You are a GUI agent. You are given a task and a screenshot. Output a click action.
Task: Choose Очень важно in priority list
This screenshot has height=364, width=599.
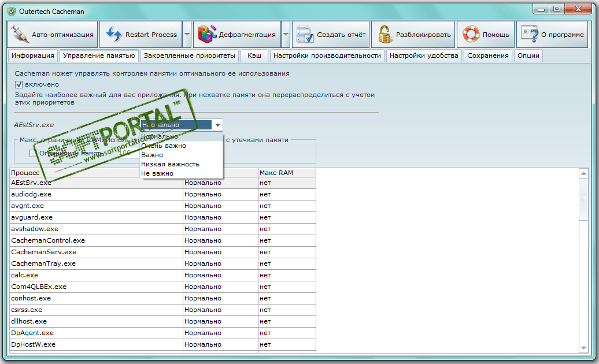pyautogui.click(x=182, y=146)
